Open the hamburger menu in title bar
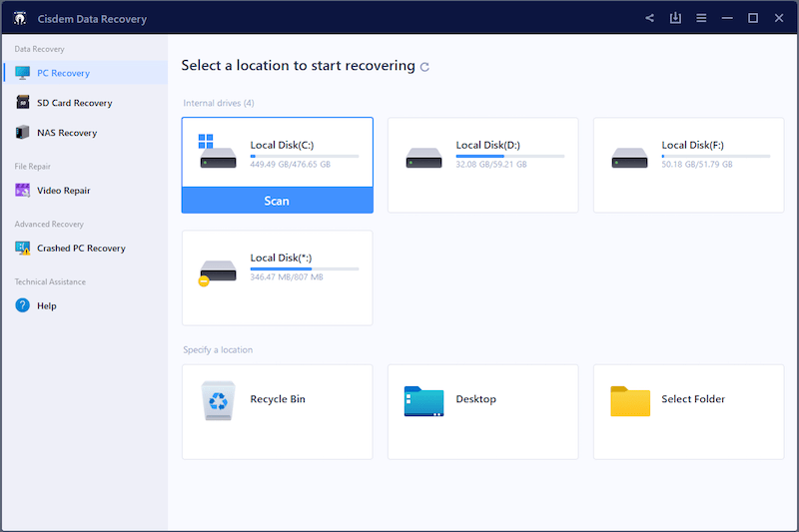The height and width of the screenshot is (532, 799). click(701, 18)
